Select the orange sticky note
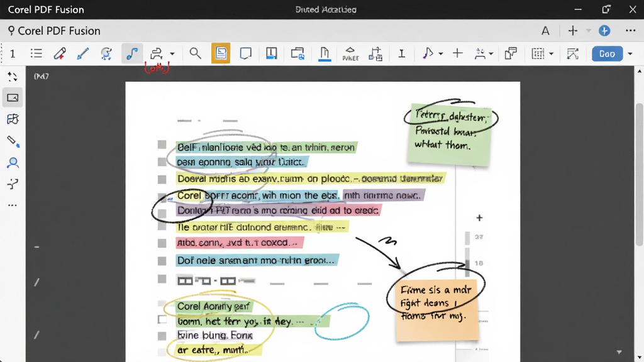Image resolution: width=644 pixels, height=362 pixels. (x=437, y=310)
